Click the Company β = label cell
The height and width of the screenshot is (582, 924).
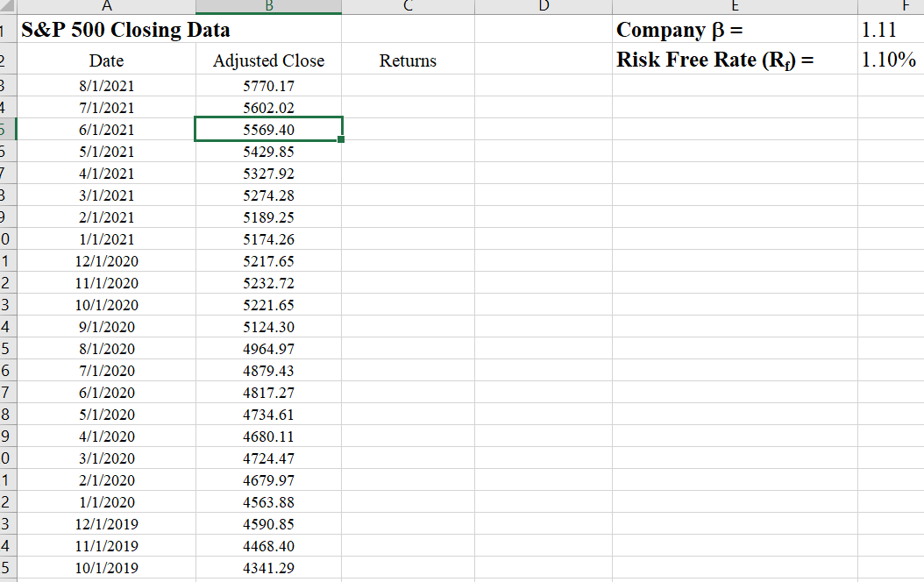(x=735, y=29)
